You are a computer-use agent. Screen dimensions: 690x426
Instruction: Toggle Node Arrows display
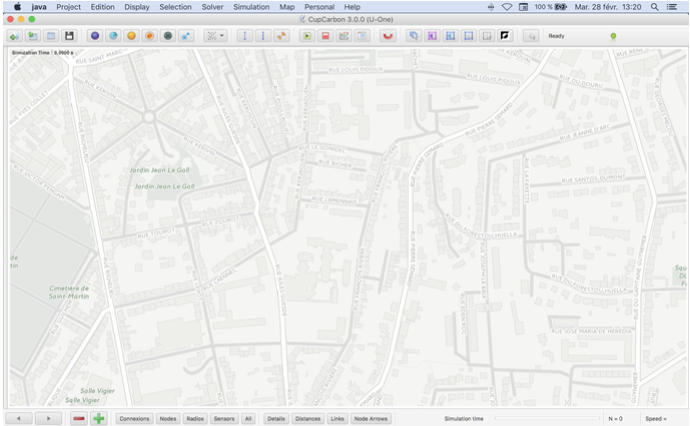(370, 418)
